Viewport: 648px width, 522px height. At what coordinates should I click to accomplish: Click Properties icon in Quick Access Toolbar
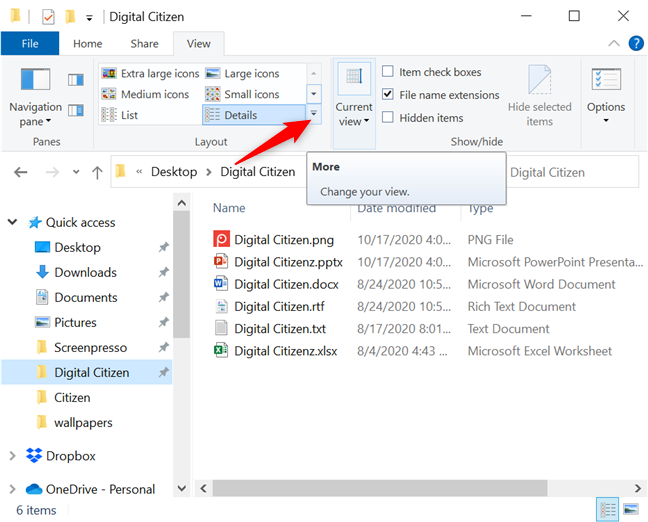pos(48,17)
